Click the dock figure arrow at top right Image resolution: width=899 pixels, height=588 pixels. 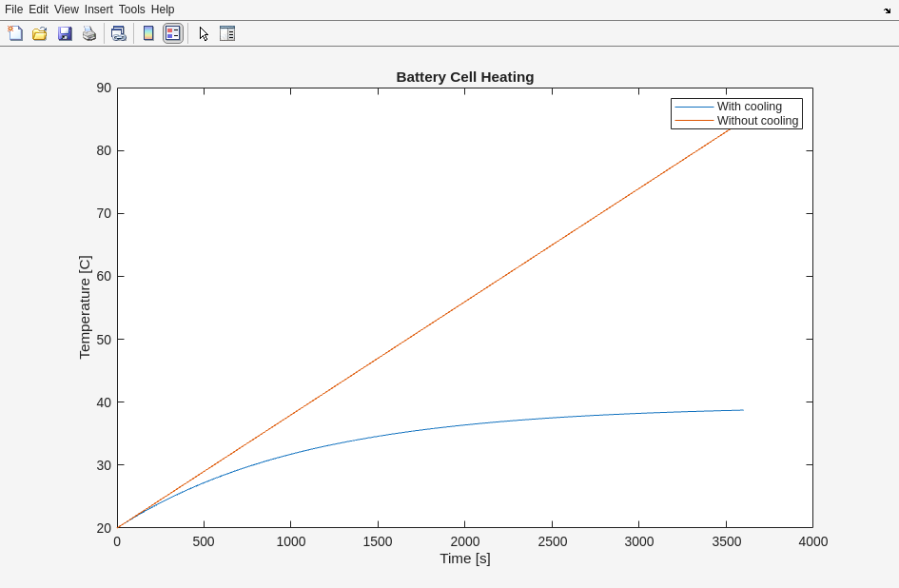(887, 10)
